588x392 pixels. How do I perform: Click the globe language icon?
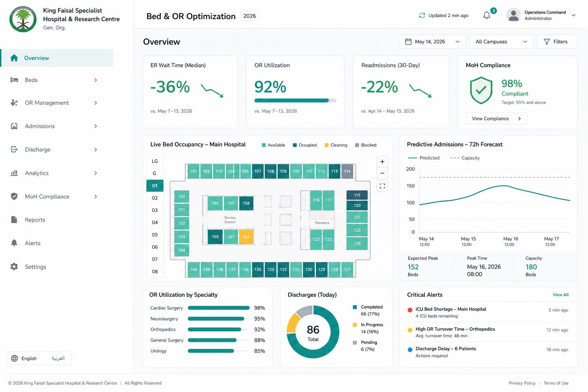point(15,358)
